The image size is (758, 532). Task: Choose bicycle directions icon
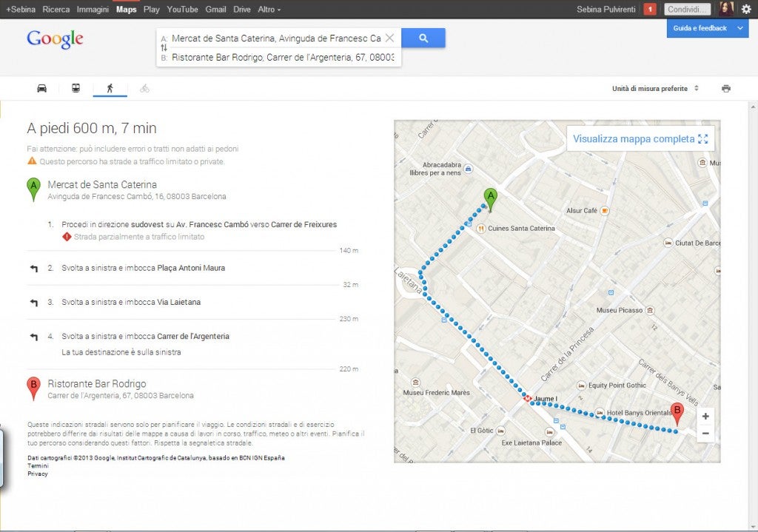144,89
